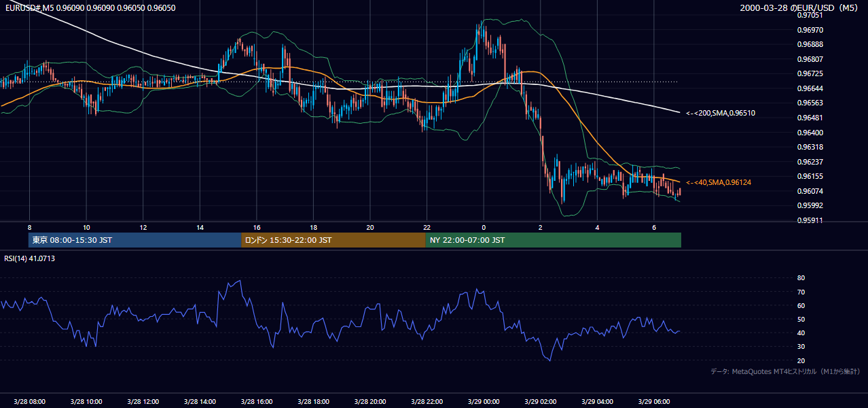The width and height of the screenshot is (868, 408).
Task: Click the London 15:30-22:00 JST session bar
Action: 333,240
